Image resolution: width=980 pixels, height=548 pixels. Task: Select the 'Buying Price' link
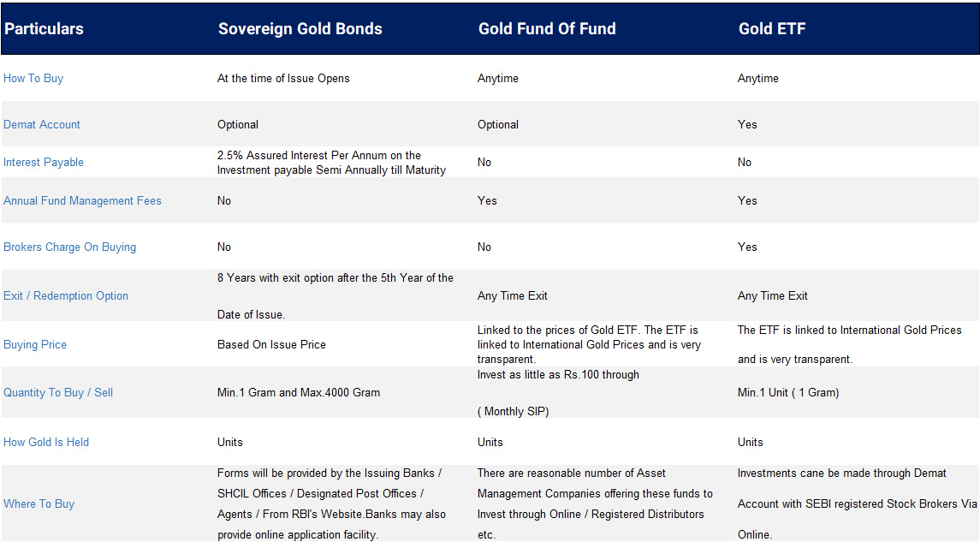tap(35, 345)
